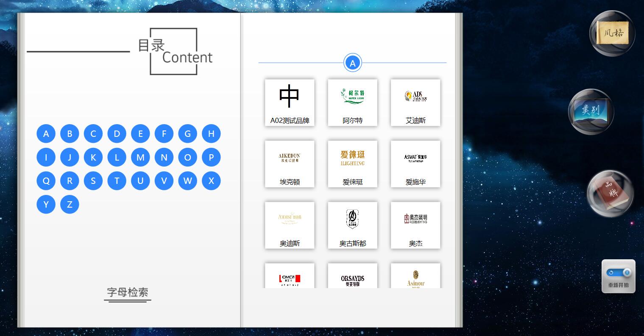644x336 pixels.
Task: Click the section A header badge
Action: click(x=352, y=63)
